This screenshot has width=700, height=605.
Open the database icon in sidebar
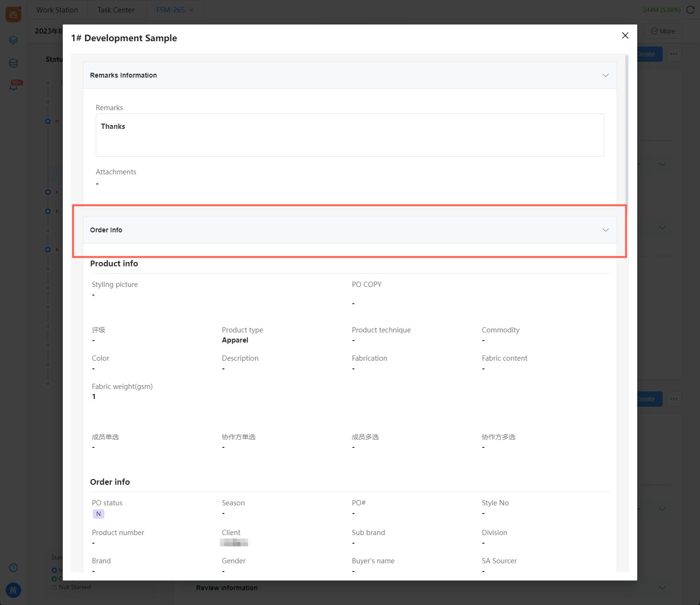[13, 63]
